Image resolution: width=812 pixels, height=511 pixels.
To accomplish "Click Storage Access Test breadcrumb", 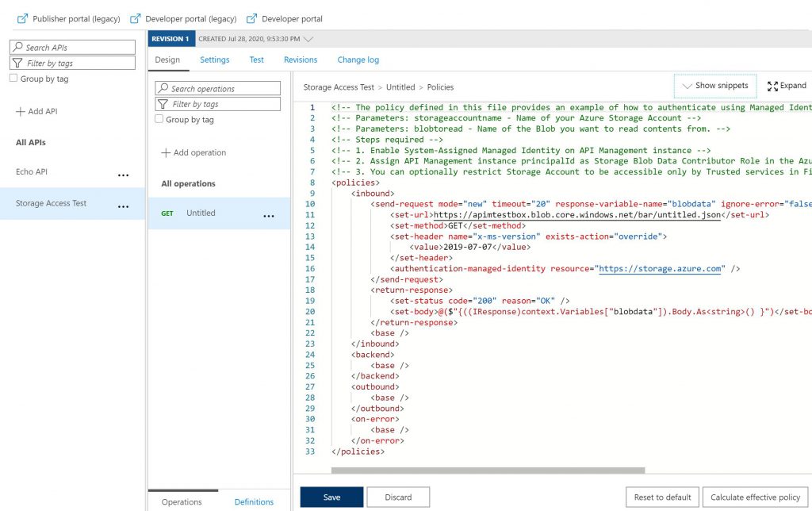I will point(339,87).
